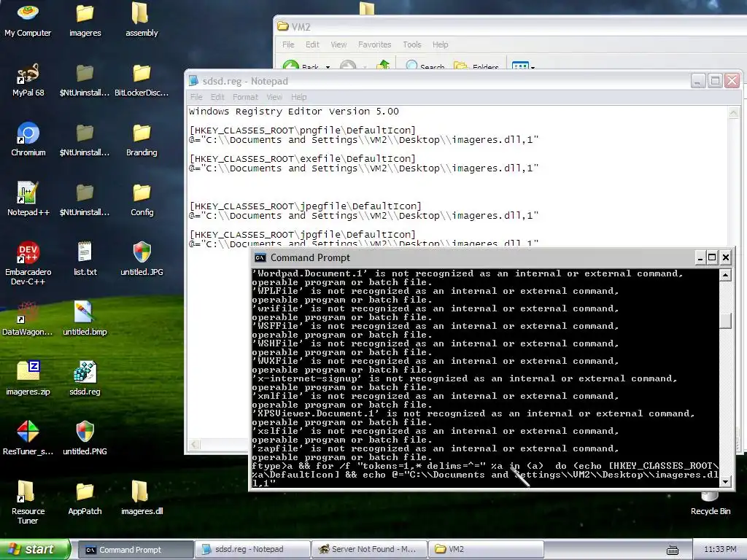The image size is (747, 560).
Task: Click the pngfile DefaultIcon registry line
Action: (302, 130)
